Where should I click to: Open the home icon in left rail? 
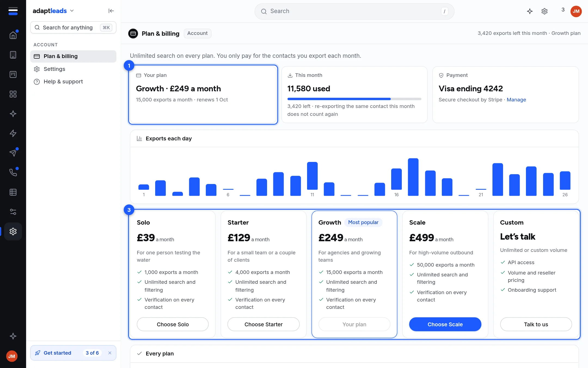[x=13, y=35]
